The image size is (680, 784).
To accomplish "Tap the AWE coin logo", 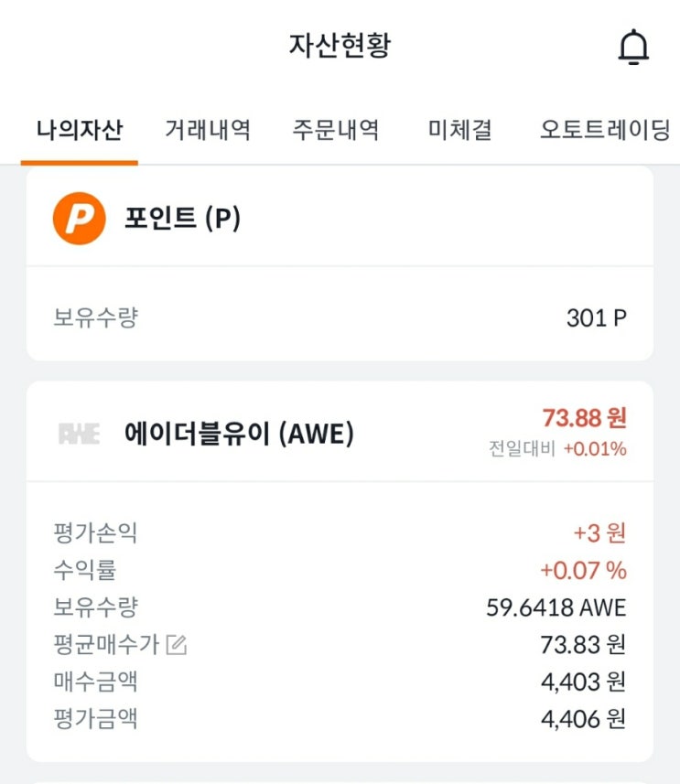I will [x=79, y=434].
